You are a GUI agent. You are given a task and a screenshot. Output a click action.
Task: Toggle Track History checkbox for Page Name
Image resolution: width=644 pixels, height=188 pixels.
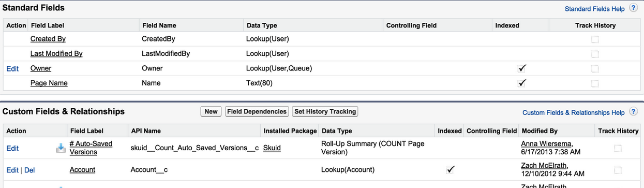(595, 83)
